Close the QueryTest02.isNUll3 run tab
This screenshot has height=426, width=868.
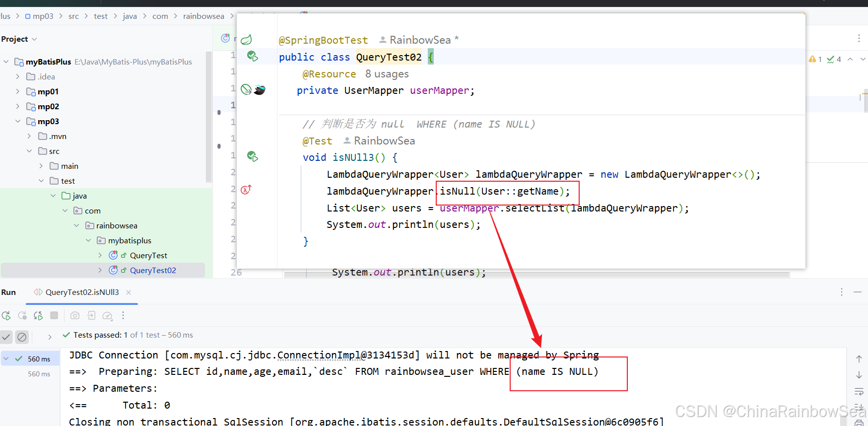(129, 292)
